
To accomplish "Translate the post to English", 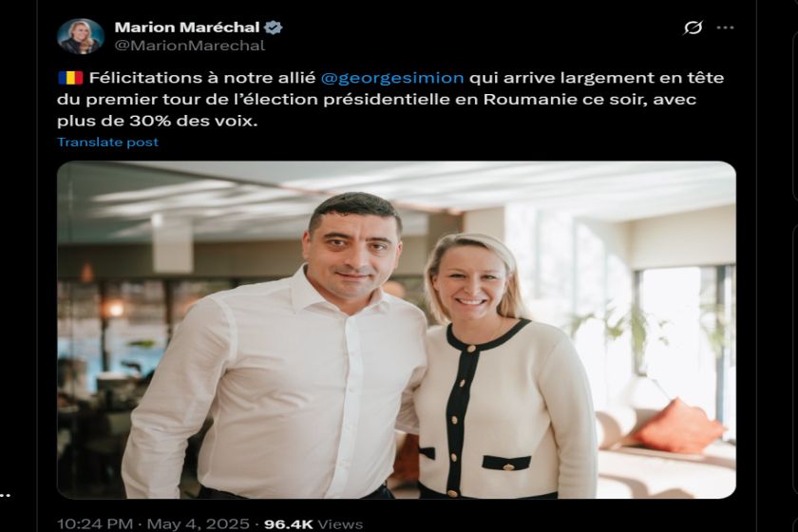I will click(x=108, y=142).
